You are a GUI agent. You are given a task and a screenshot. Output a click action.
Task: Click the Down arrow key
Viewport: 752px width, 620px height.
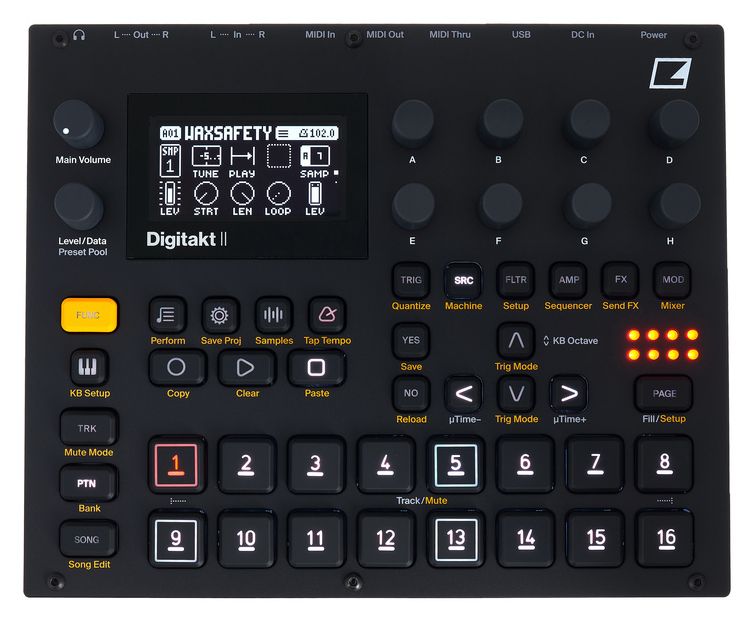[516, 393]
